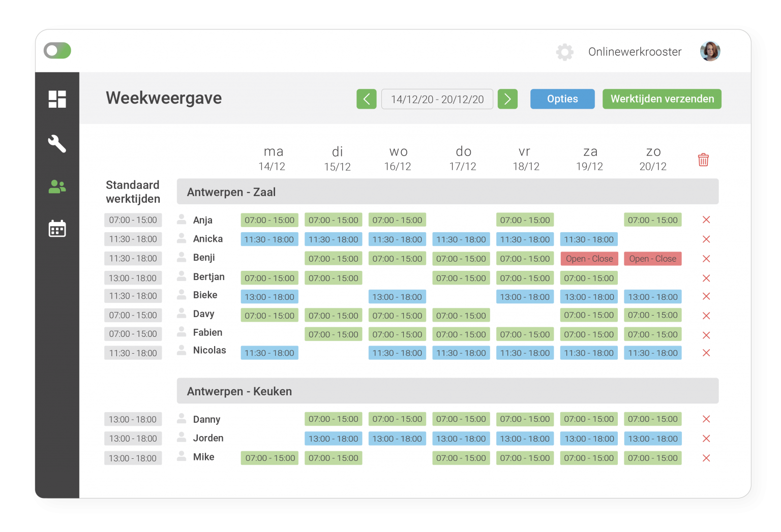Open the dashboard grid icon in sidebar
Image resolution: width=781 pixels, height=532 pixels.
pyautogui.click(x=57, y=99)
